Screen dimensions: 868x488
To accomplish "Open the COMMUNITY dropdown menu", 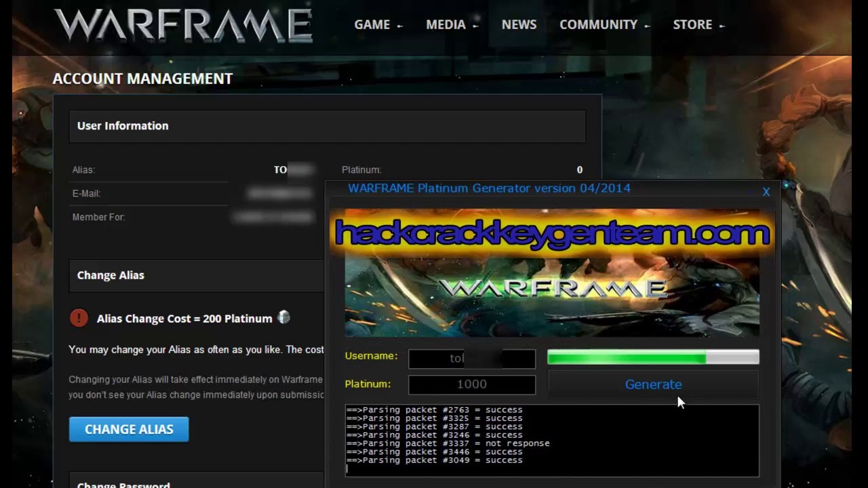I will [604, 24].
